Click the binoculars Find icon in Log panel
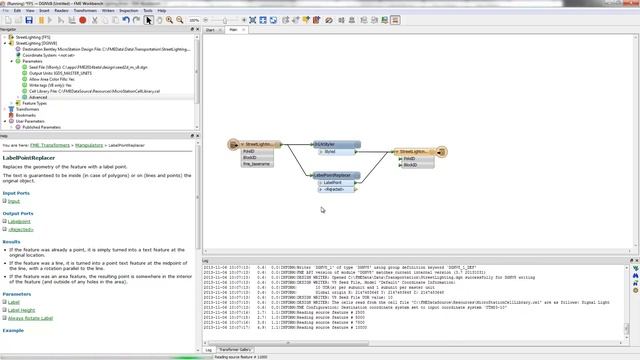This screenshot has width=640, height=360. pyautogui.click(x=636, y=276)
